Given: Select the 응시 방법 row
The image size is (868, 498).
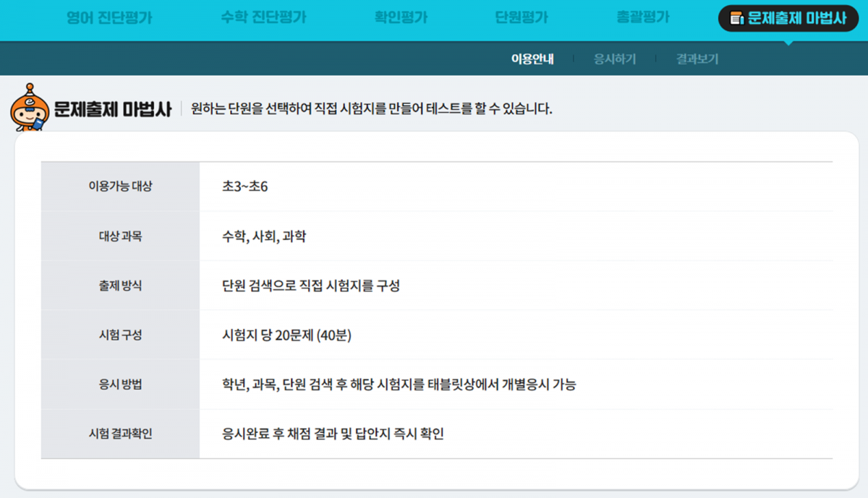Looking at the screenshot, I should 119,384.
